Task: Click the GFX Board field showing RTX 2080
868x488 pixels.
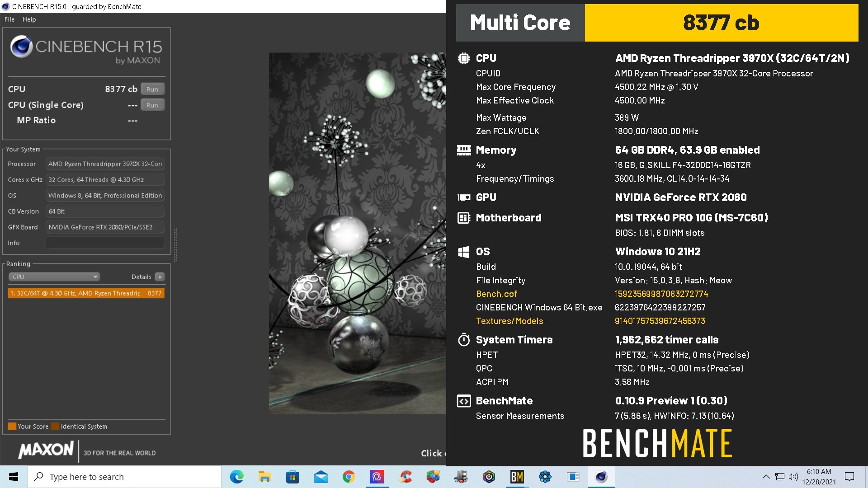Action: [x=105, y=227]
